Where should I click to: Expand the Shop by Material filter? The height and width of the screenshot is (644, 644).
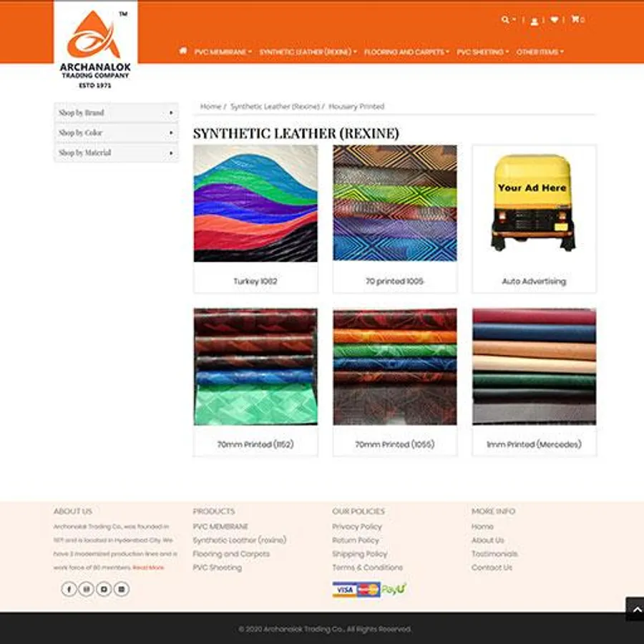116,153
